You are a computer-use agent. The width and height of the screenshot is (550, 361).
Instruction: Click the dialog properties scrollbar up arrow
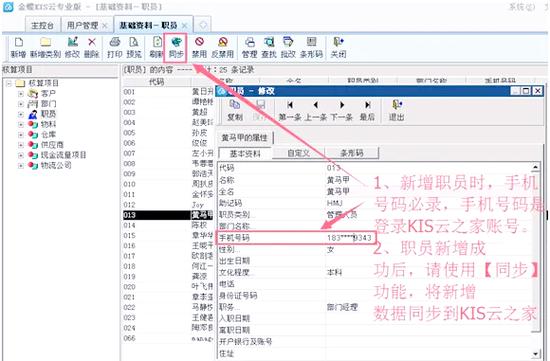(535, 167)
